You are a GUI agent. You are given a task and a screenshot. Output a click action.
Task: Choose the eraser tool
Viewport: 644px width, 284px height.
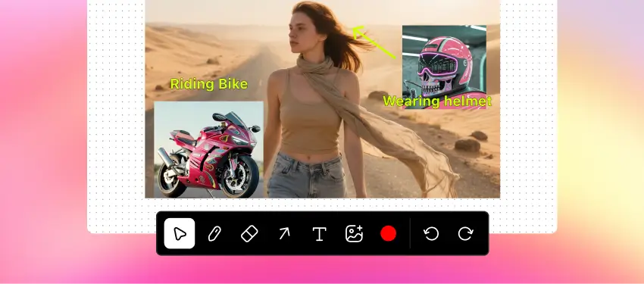coord(249,233)
